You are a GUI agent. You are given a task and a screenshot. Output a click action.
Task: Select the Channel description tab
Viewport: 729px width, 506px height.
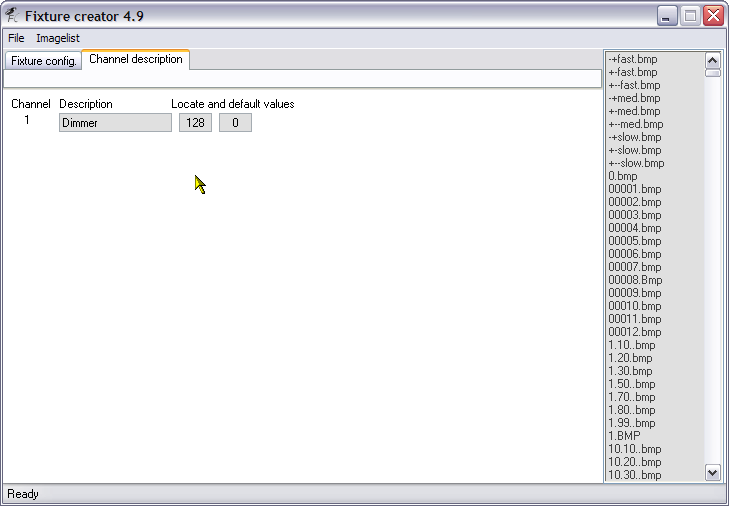coord(135,59)
